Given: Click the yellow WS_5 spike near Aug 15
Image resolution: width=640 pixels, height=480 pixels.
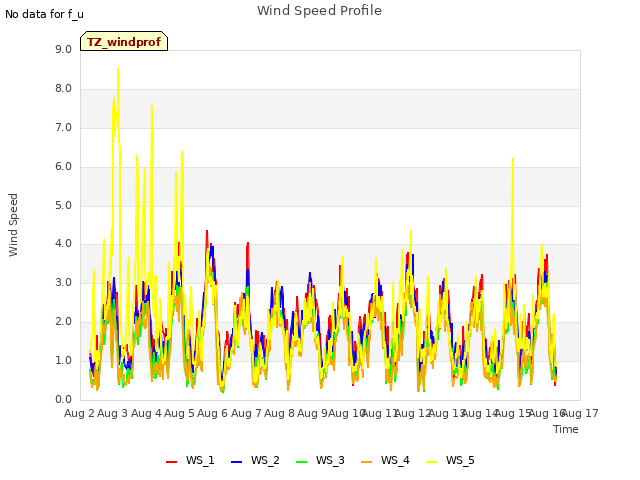Looking at the screenshot, I should click(513, 159).
